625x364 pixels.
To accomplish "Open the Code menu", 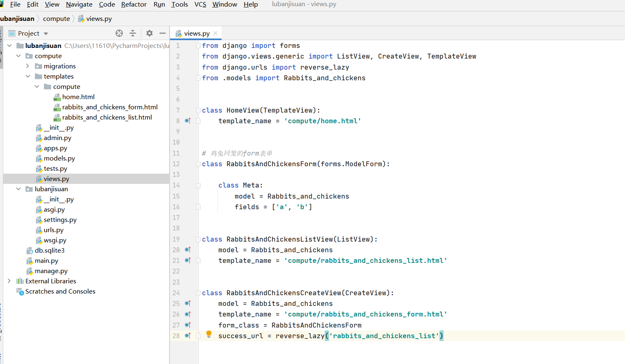I will click(x=107, y=4).
